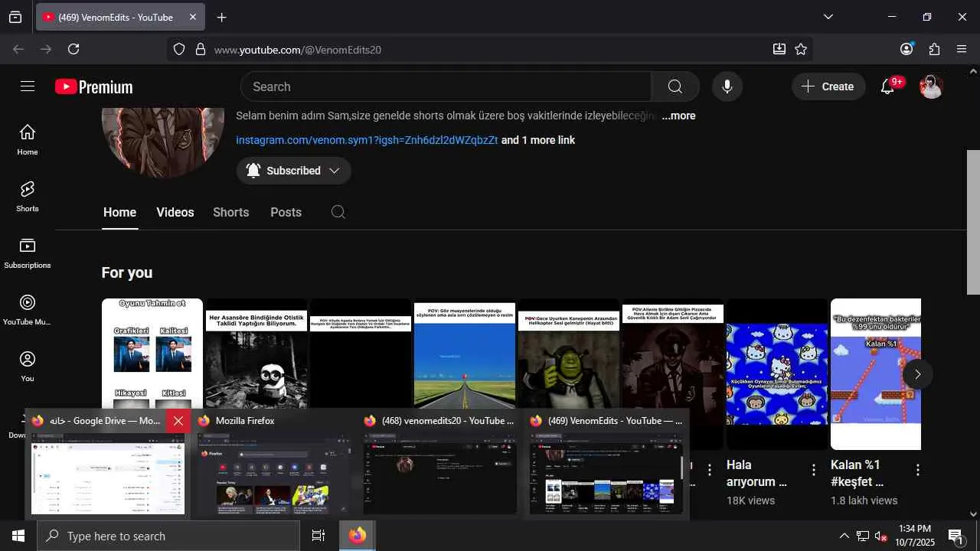
Task: Switch to the channel Home tab
Action: [119, 212]
